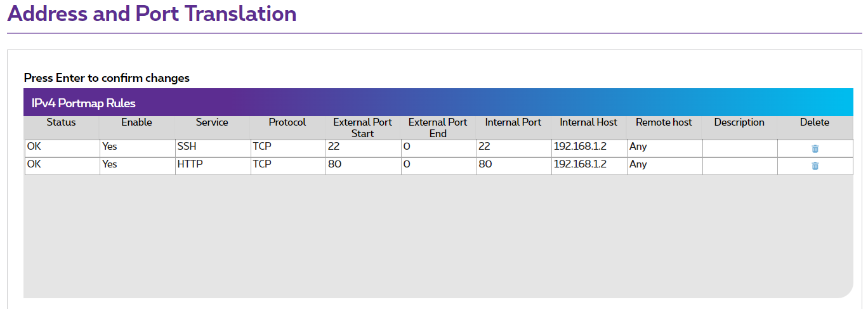Edit Internal Port field of SSH rule

click(513, 147)
